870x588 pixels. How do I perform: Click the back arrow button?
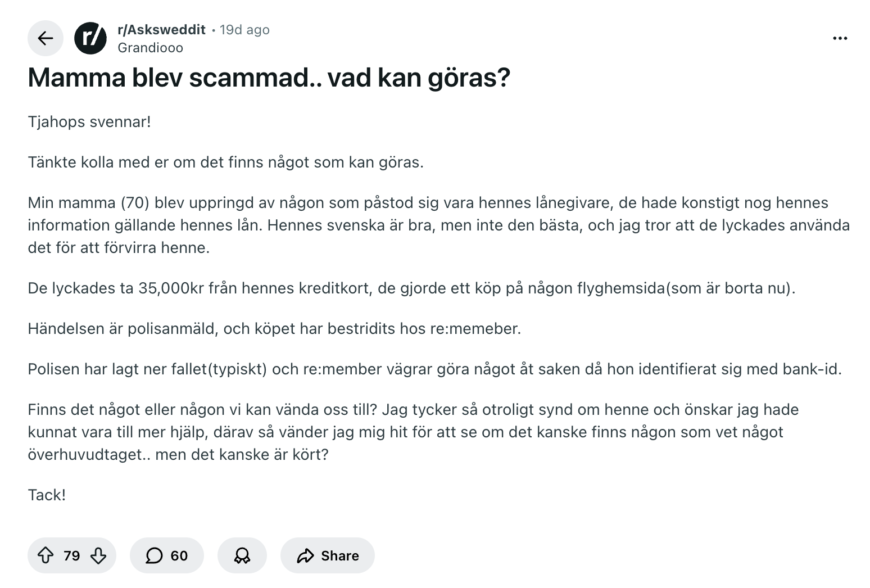pyautogui.click(x=46, y=38)
